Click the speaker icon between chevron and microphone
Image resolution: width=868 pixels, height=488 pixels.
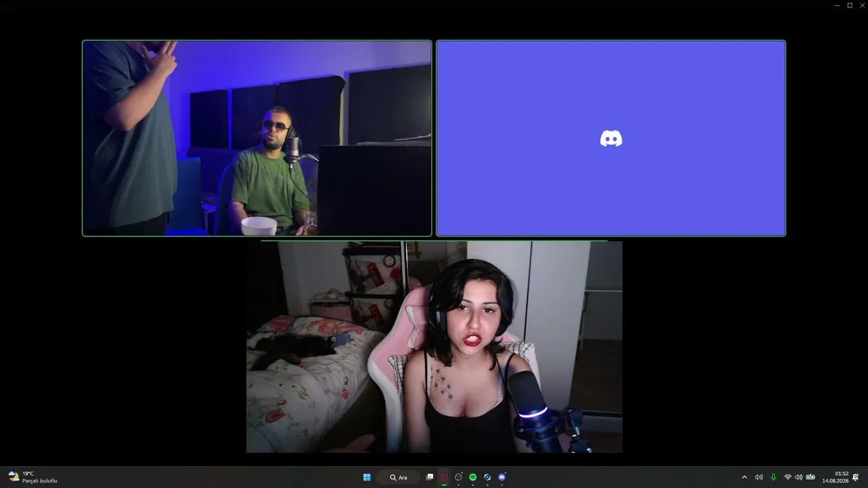click(x=759, y=477)
